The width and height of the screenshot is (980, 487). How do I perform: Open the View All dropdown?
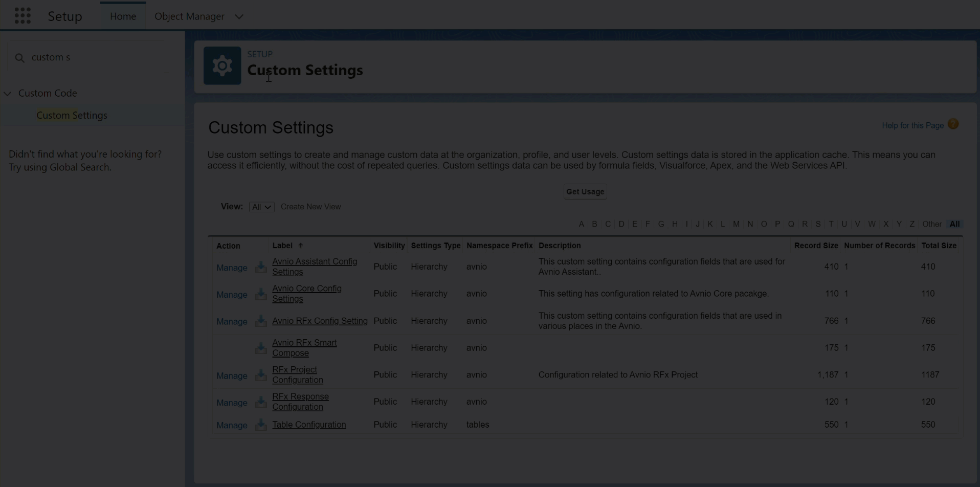(261, 207)
